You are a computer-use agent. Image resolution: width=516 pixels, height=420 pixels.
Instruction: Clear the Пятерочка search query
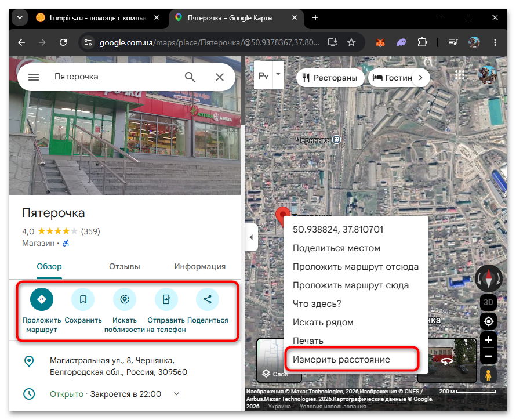[x=220, y=77]
